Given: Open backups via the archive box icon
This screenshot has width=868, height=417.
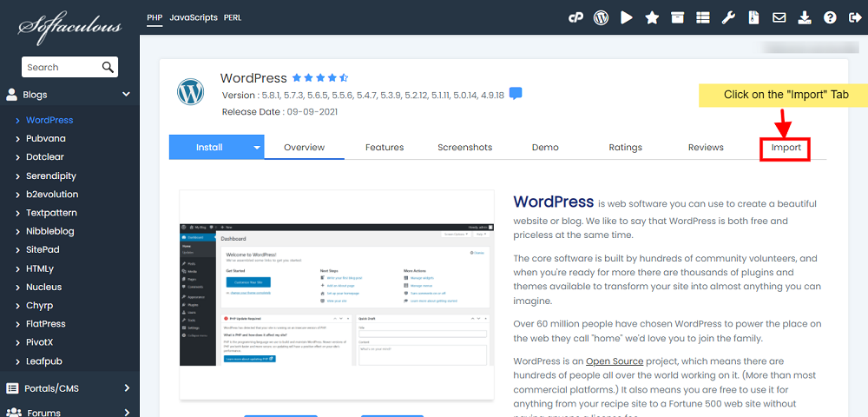Looking at the screenshot, I should pos(677,17).
